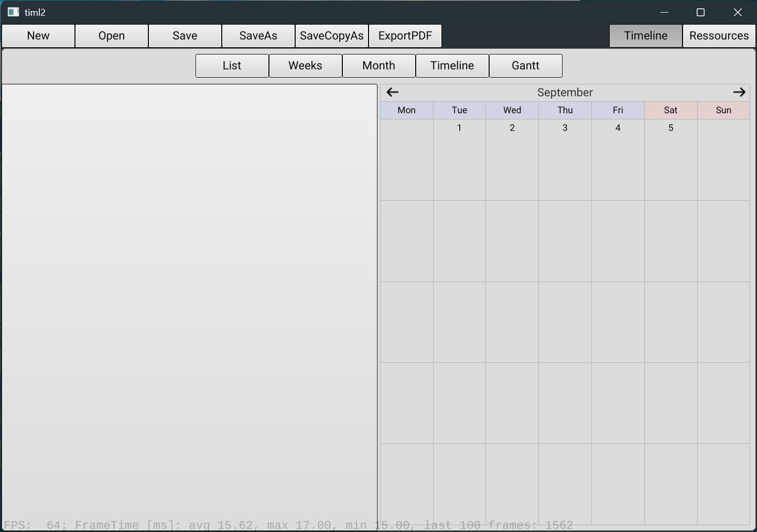This screenshot has width=757, height=532.
Task: Toggle the top-right Timeline mode button
Action: 645,36
